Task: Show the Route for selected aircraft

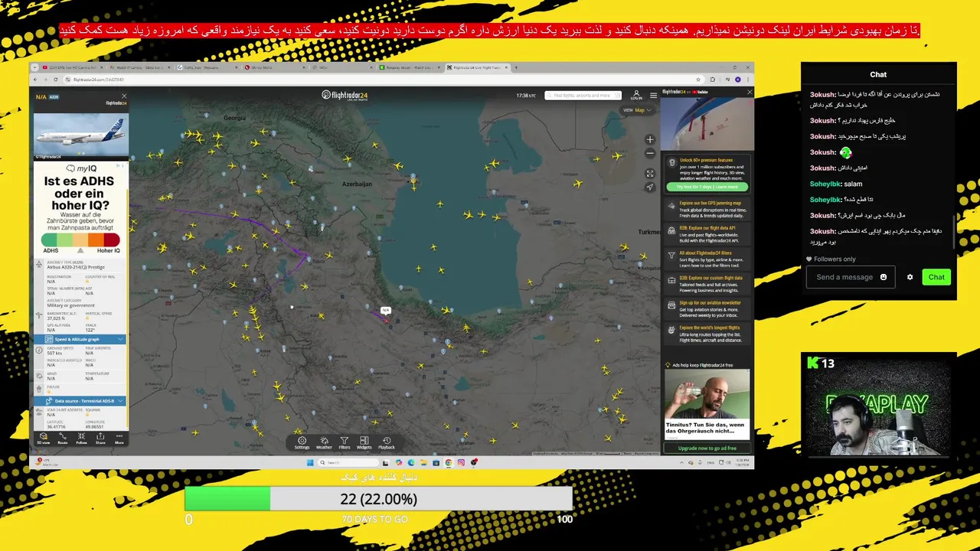Action: click(63, 438)
